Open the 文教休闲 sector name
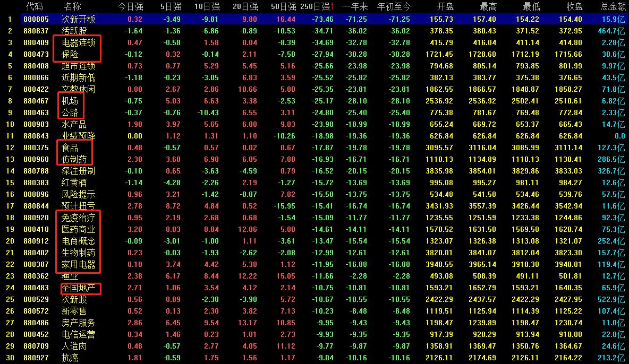Screen dimensions: 629x364 click(x=78, y=89)
